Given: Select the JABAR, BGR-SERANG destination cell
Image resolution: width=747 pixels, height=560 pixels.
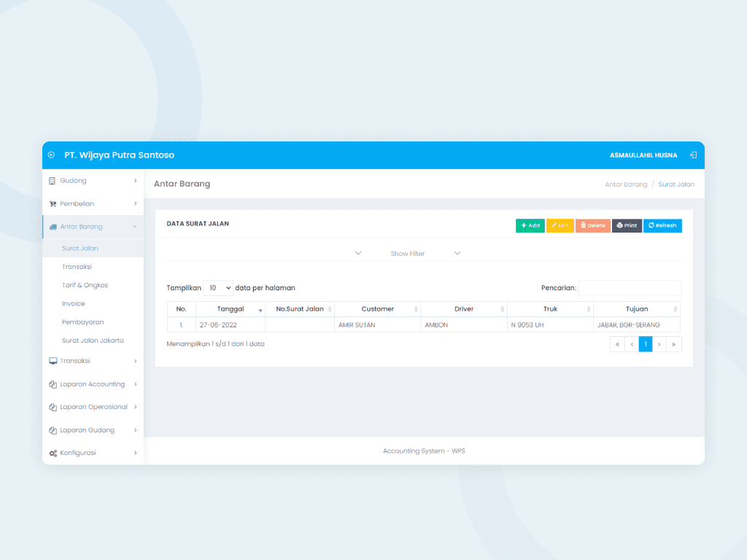Looking at the screenshot, I should click(x=637, y=325).
